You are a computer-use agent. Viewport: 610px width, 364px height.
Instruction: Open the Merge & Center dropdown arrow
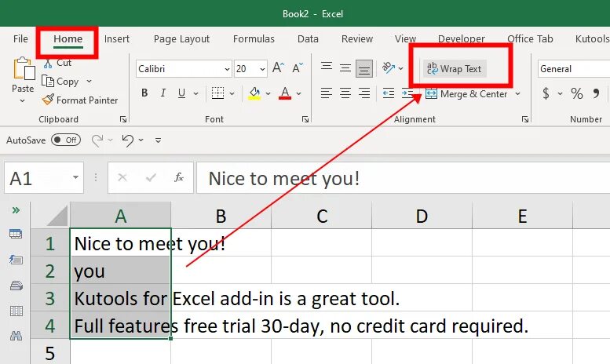pyautogui.click(x=518, y=93)
